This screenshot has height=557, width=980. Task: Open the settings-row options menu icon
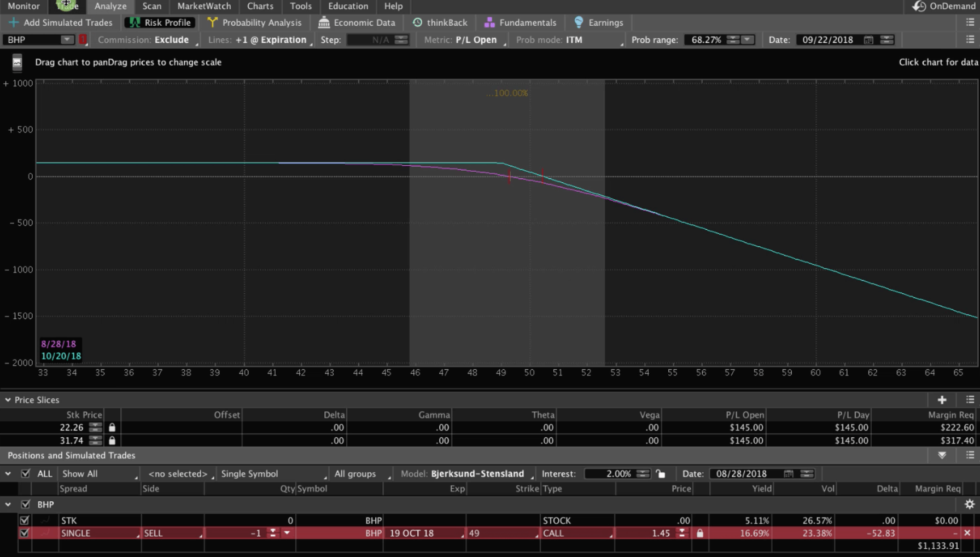(x=970, y=39)
